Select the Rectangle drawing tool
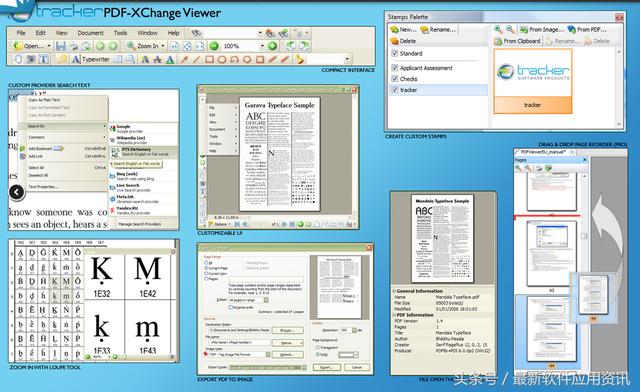The image size is (640, 392). pyautogui.click(x=209, y=60)
